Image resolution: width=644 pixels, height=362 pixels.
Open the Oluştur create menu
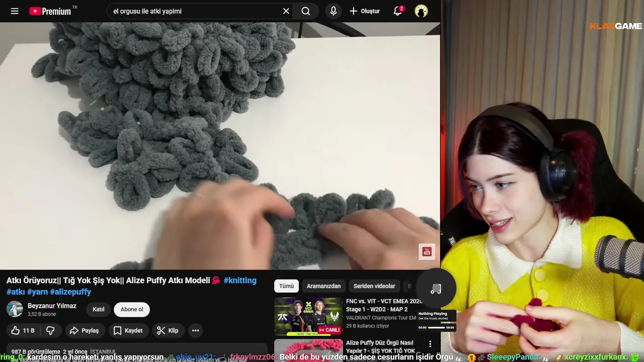pyautogui.click(x=365, y=11)
